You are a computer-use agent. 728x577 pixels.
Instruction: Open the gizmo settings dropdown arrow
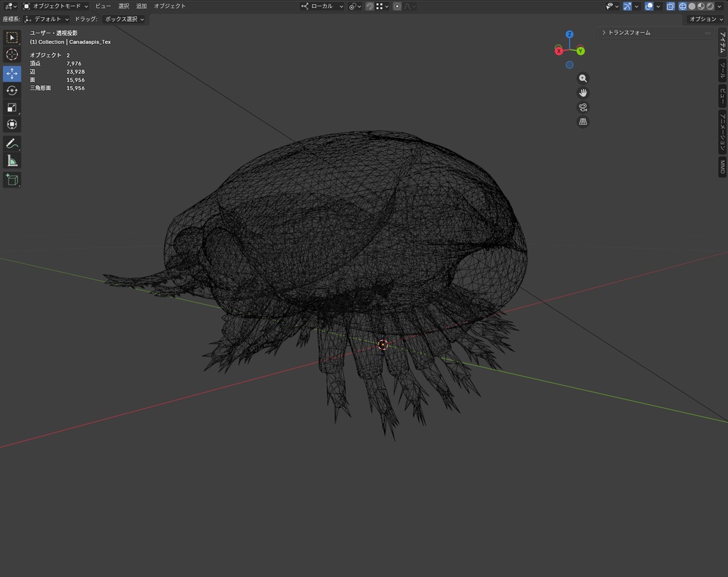coord(636,6)
